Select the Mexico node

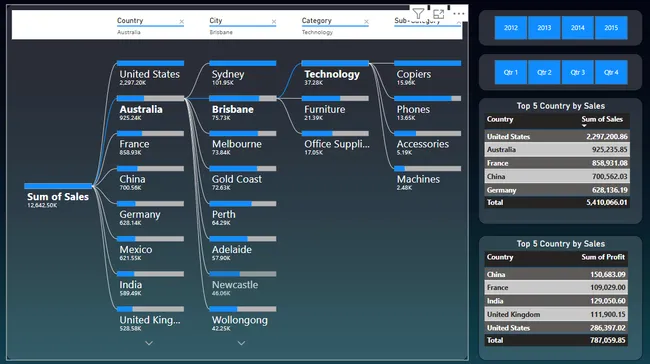tap(150, 249)
